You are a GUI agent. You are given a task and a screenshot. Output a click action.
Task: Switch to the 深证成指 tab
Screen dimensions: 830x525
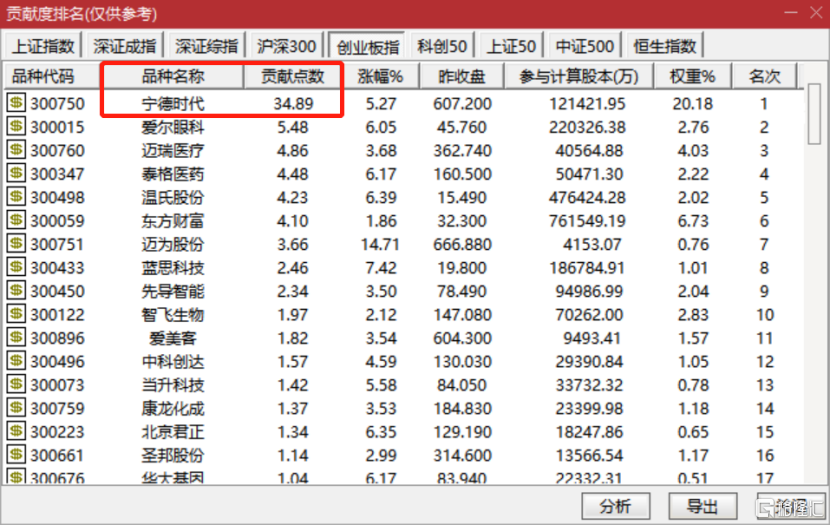(x=124, y=46)
